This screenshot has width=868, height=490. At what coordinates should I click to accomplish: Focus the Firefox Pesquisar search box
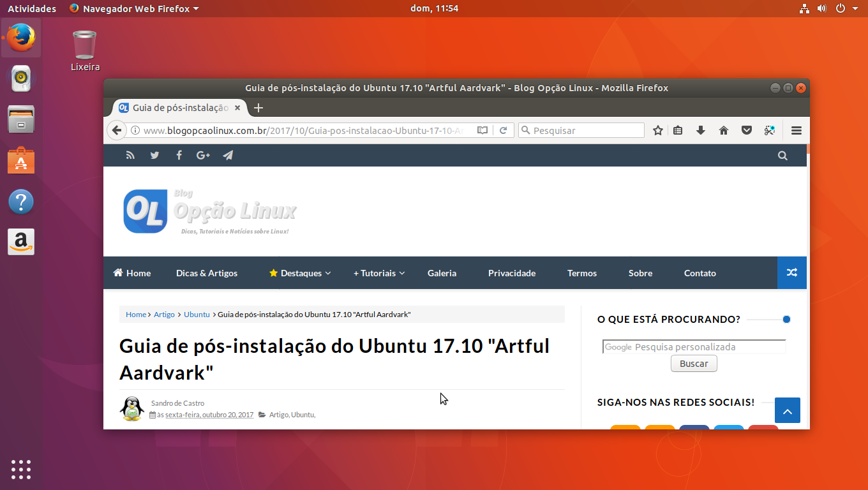(x=581, y=130)
